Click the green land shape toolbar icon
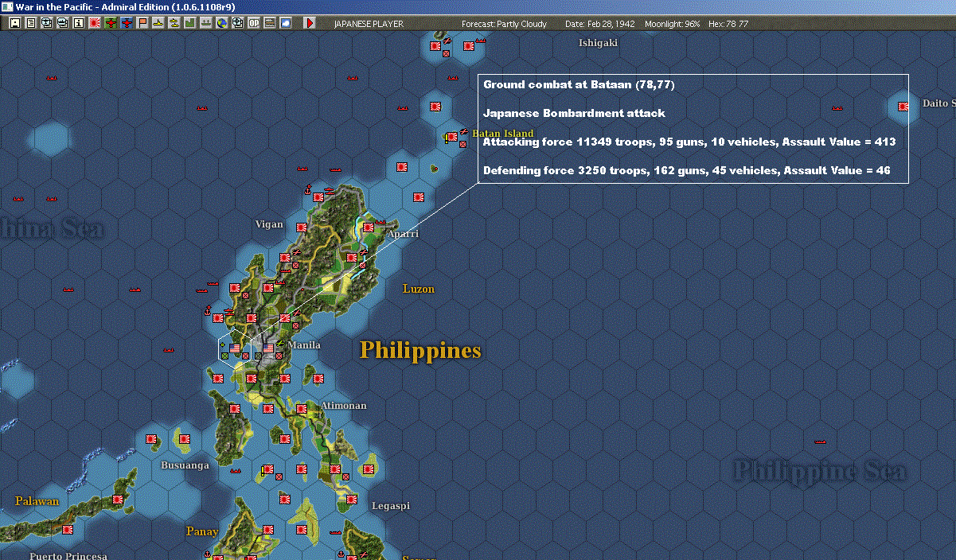Image resolution: width=956 pixels, height=560 pixels. click(189, 23)
